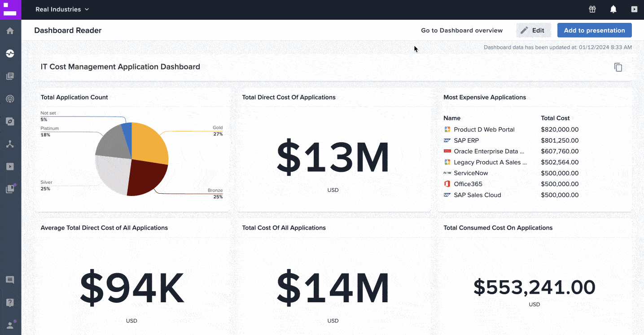Open the chat feedback icon near sidebar bottom

pos(10,279)
